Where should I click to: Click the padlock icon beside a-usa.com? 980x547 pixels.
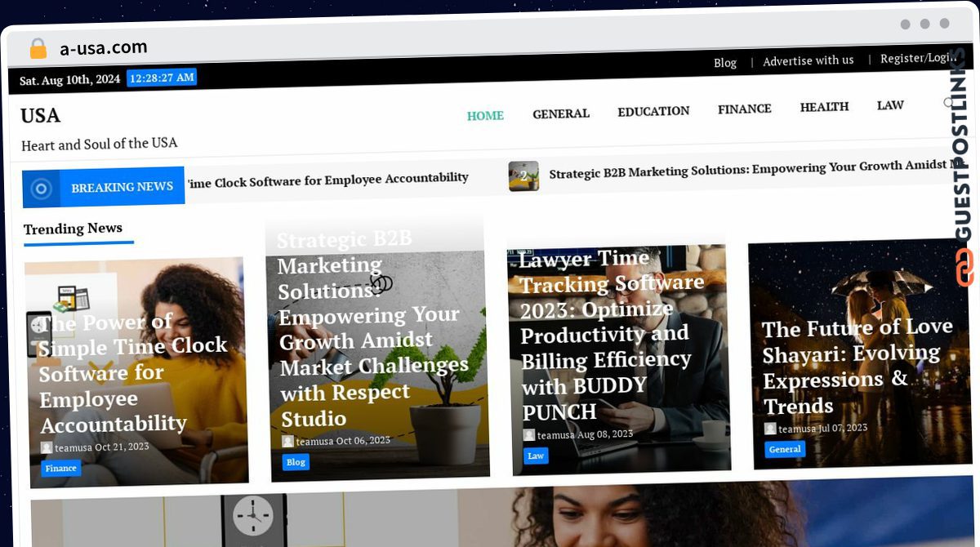coord(38,49)
